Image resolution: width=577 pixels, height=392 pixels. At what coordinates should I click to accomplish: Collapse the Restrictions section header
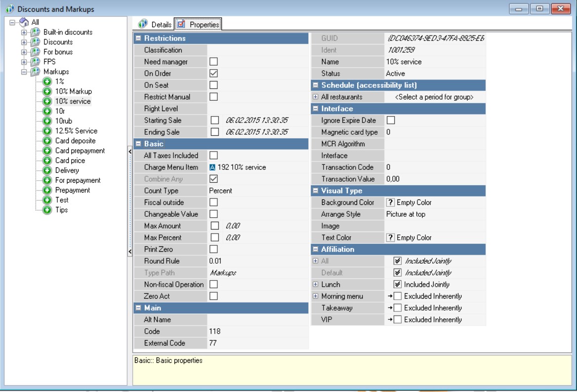[139, 38]
